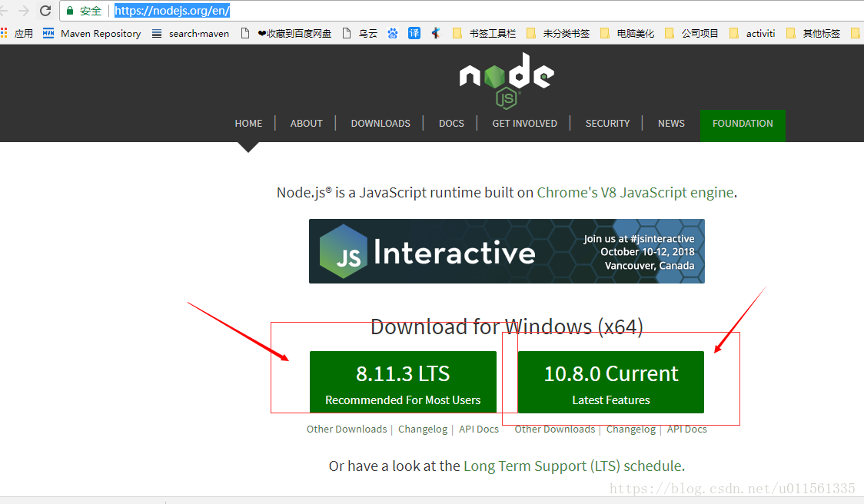Open the Maven Repository bookmark
This screenshot has height=504, width=864.
click(x=92, y=33)
